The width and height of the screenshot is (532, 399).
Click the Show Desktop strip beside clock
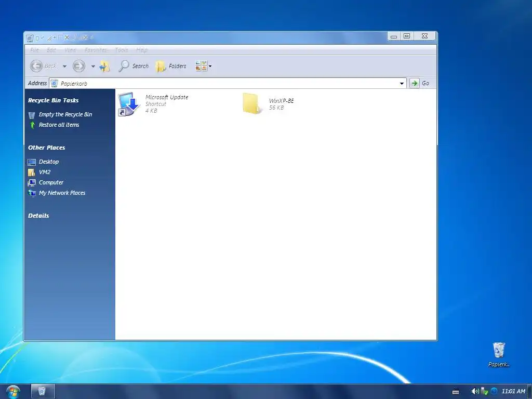click(529, 392)
